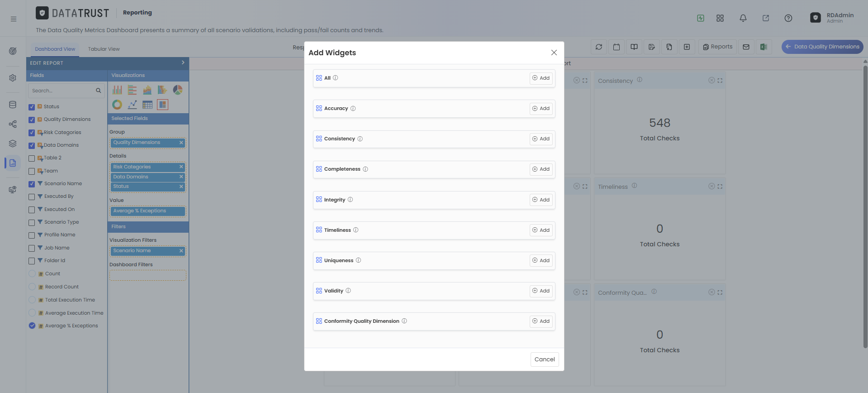Open the database icon in left sidebar
This screenshot has width=868, height=393.
point(13,105)
